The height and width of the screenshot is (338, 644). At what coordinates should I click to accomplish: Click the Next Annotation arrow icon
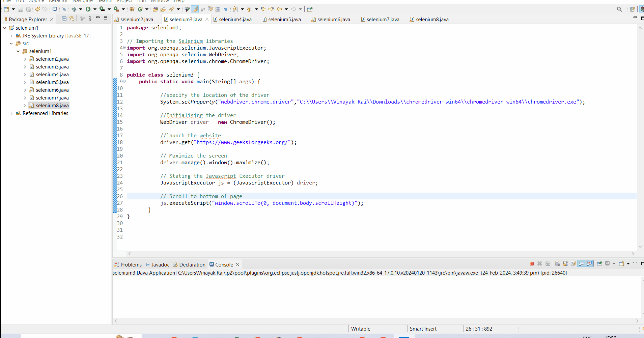tap(235, 9)
